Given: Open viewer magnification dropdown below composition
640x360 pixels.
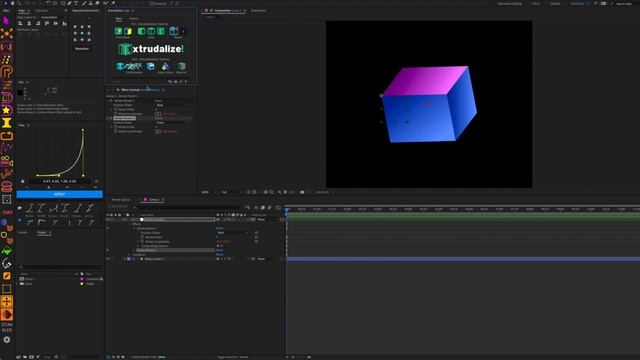Looking at the screenshot, I should click(209, 192).
